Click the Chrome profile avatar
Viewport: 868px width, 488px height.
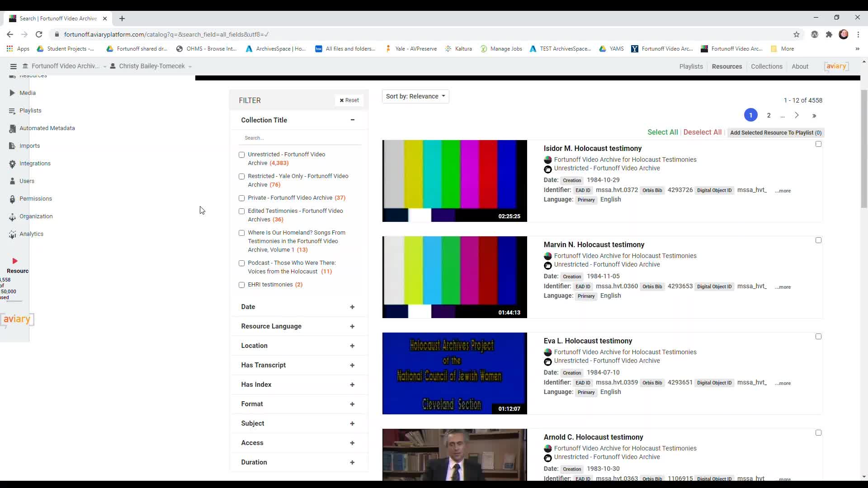point(844,34)
